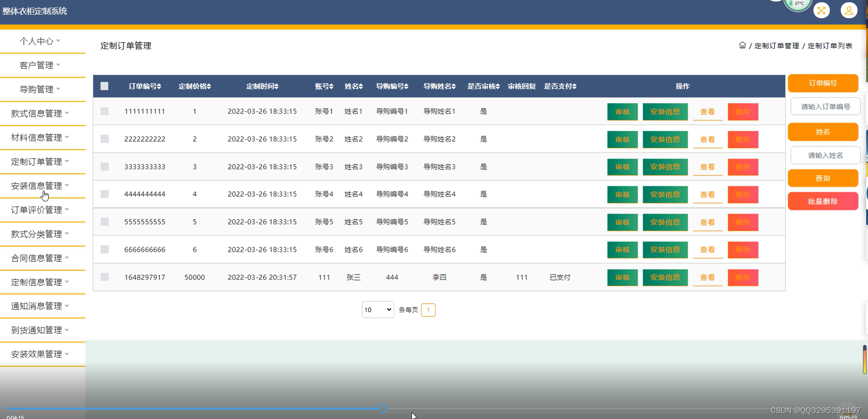Check the row for order 1648297917
This screenshot has width=868, height=419.
pyautogui.click(x=104, y=277)
